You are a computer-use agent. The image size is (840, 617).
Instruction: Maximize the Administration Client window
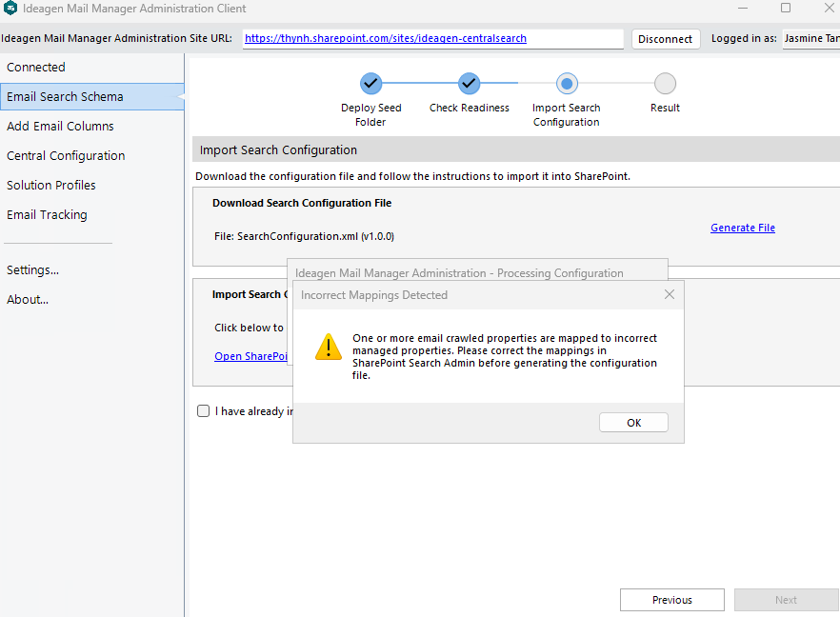tap(786, 8)
